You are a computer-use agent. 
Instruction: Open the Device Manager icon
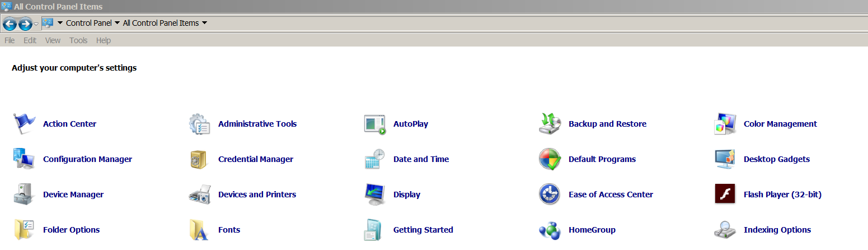[24, 195]
